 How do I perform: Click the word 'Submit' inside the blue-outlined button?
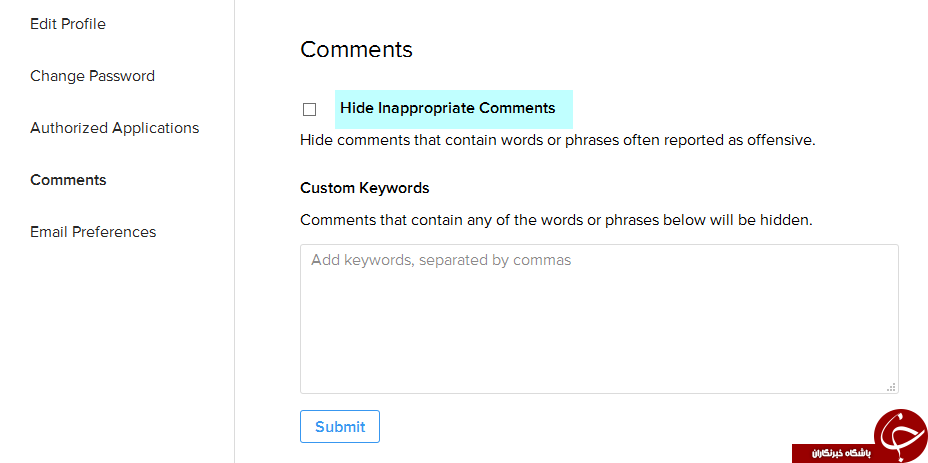click(x=340, y=427)
